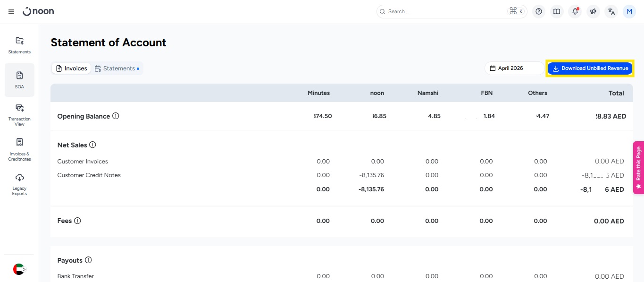Open Rate this Page feedback tab

[638, 168]
